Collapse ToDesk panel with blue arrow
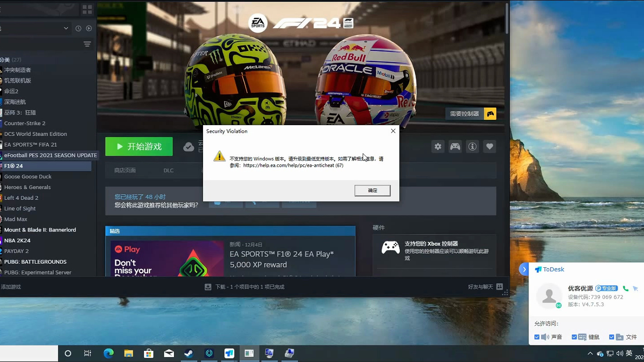Screen dimensions: 644x362 [x=524, y=269]
